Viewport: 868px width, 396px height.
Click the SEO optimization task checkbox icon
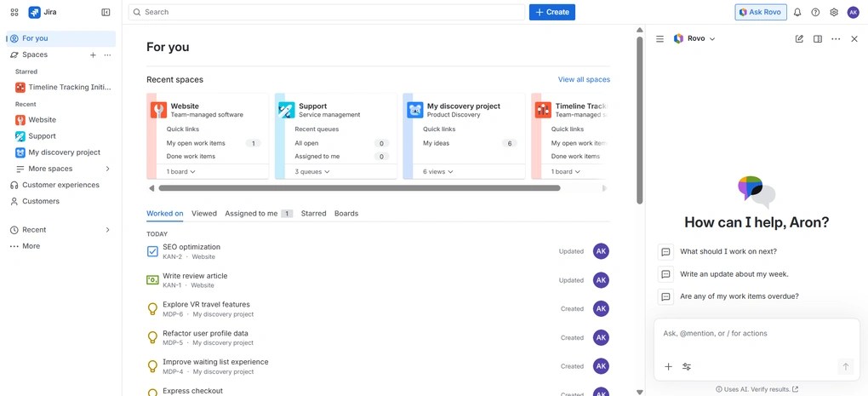tap(153, 251)
